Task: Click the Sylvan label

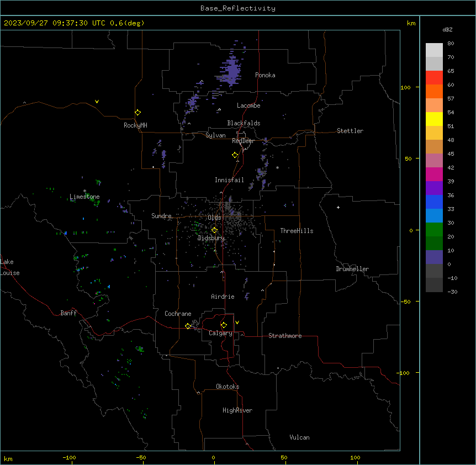Action: click(x=215, y=135)
